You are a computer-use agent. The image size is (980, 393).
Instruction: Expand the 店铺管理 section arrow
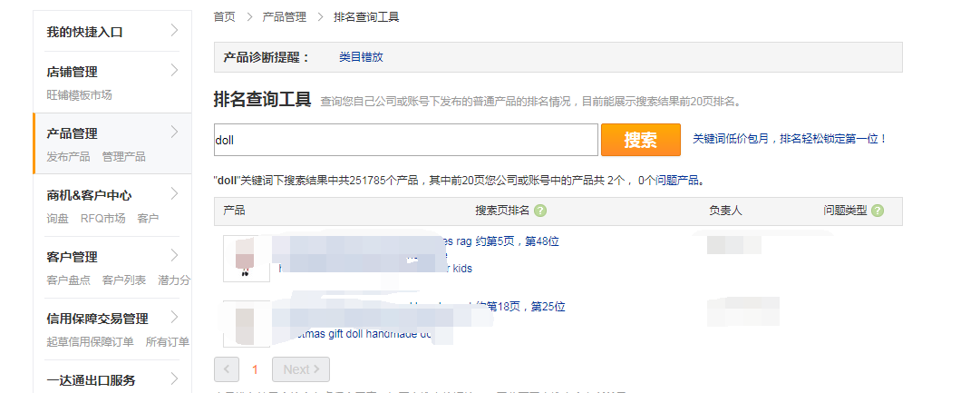[x=174, y=70]
